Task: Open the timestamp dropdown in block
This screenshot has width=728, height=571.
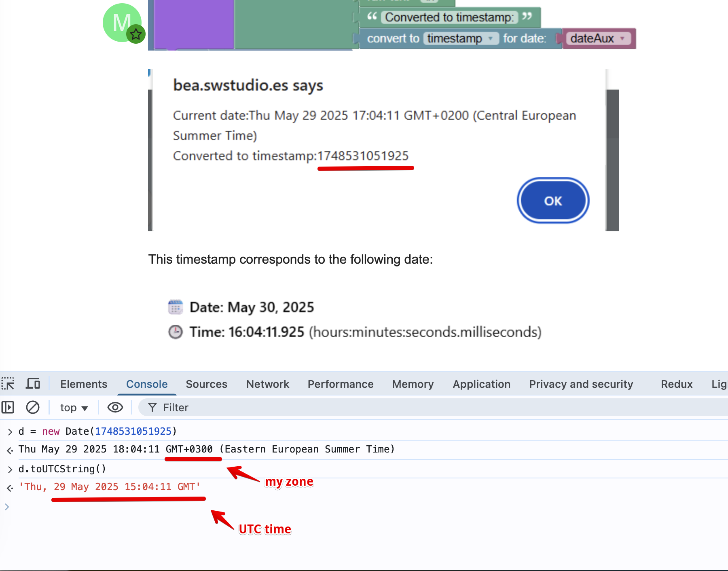Action: click(x=461, y=38)
